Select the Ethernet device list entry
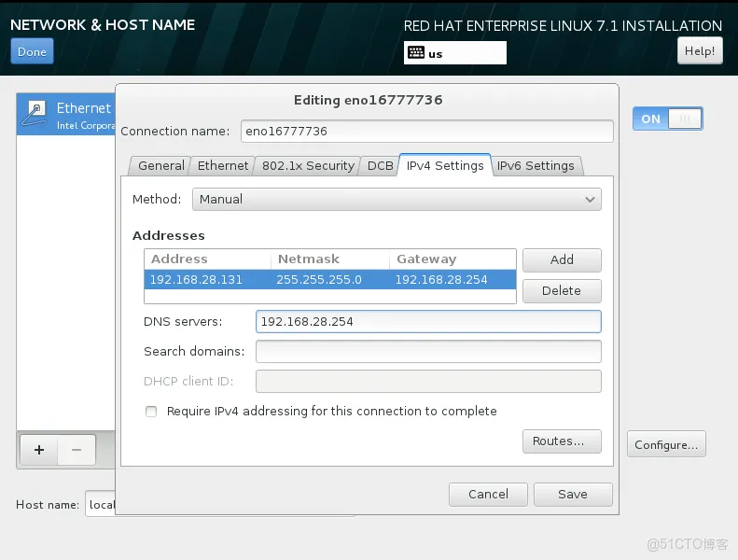The width and height of the screenshot is (738, 560). tap(66, 115)
